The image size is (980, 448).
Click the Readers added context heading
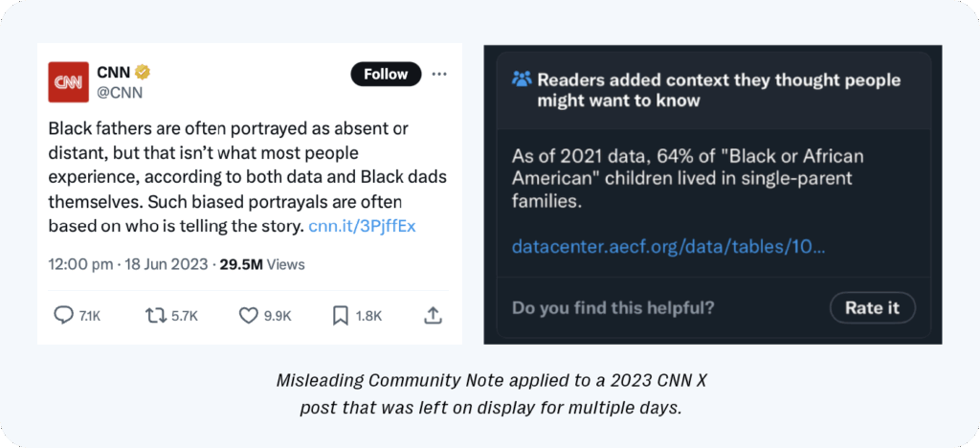coord(718,90)
